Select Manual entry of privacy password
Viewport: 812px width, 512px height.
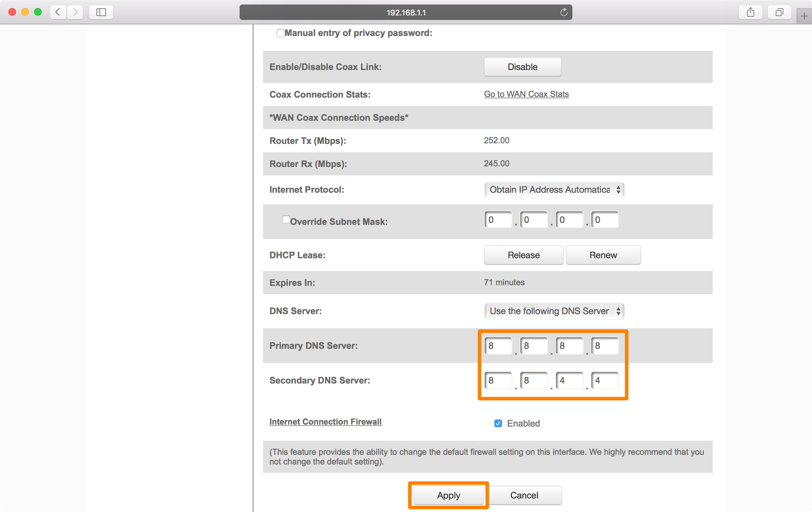[x=280, y=33]
